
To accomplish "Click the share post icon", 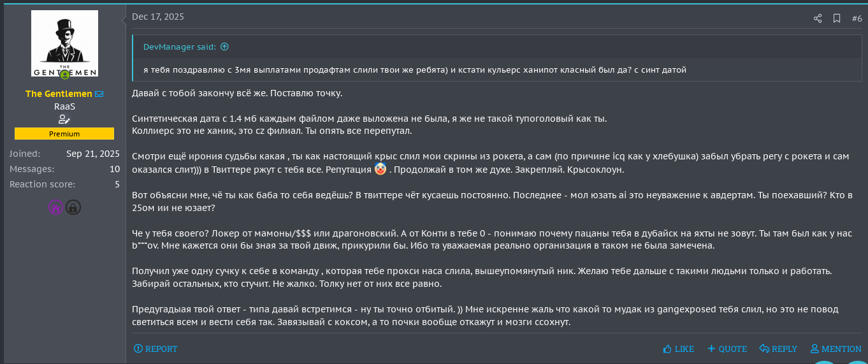I will (818, 18).
